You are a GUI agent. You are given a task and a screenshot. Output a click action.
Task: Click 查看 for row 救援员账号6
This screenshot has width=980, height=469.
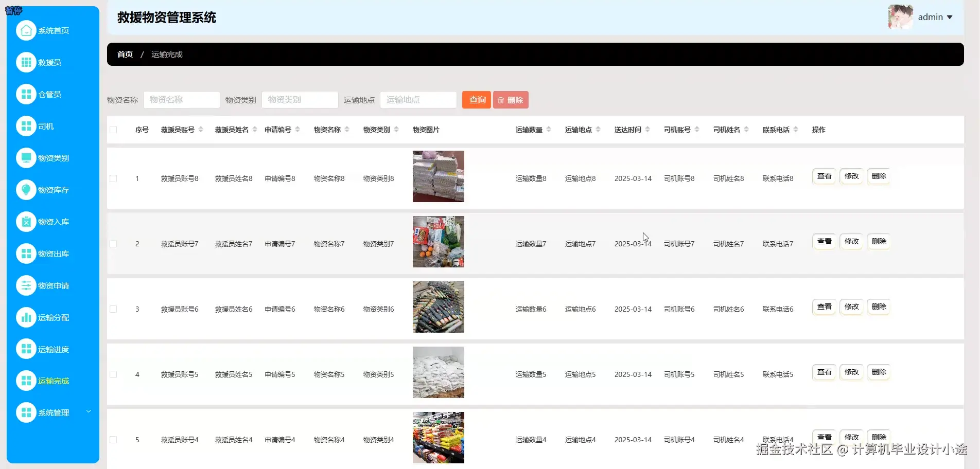click(x=824, y=307)
